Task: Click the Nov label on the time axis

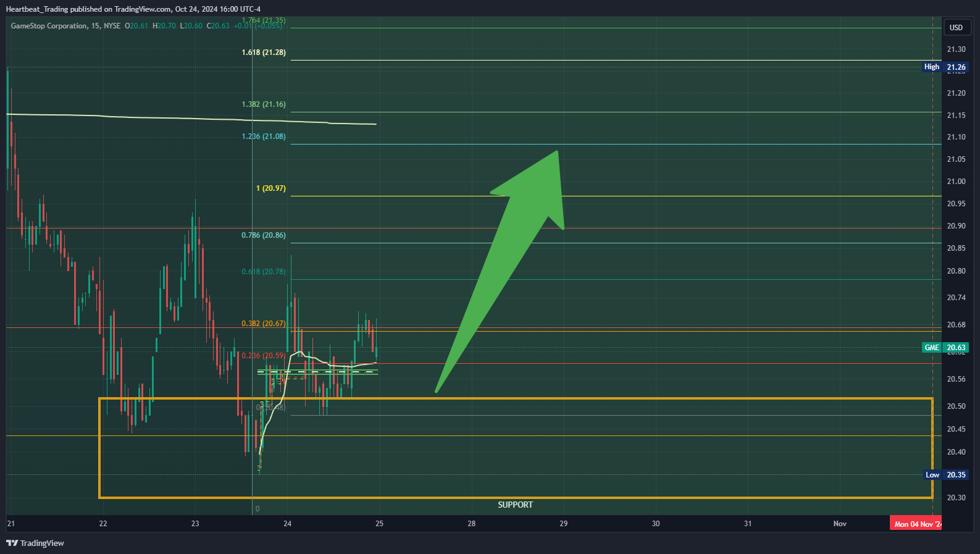Action: (840, 524)
